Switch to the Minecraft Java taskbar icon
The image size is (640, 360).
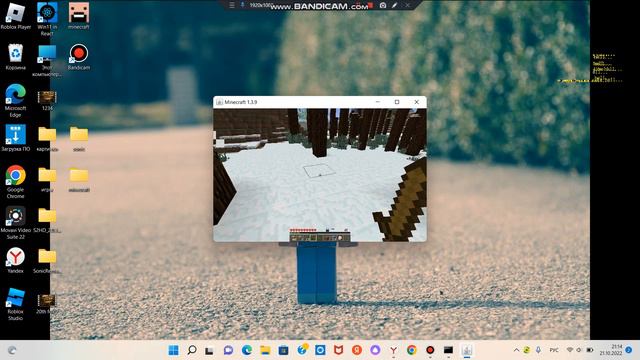point(467,350)
